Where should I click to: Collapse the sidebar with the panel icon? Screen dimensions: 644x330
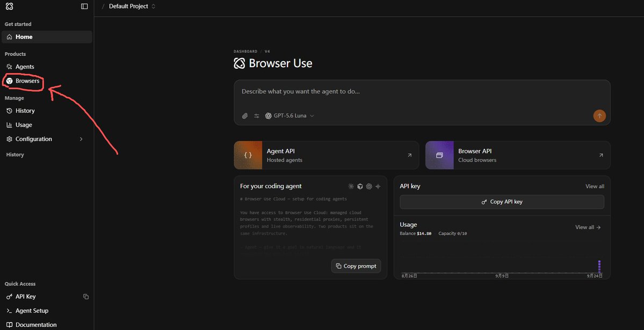[x=84, y=6]
